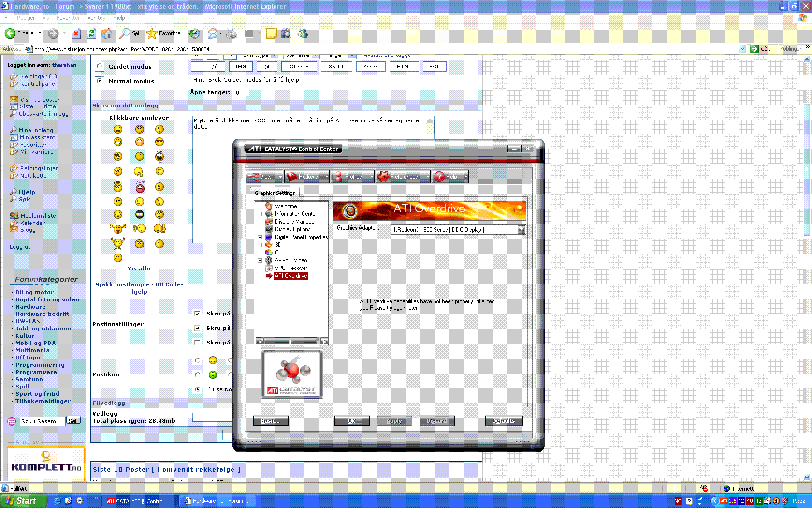Select Guidet modus radio button
Image resolution: width=812 pixels, height=508 pixels.
pos(100,67)
